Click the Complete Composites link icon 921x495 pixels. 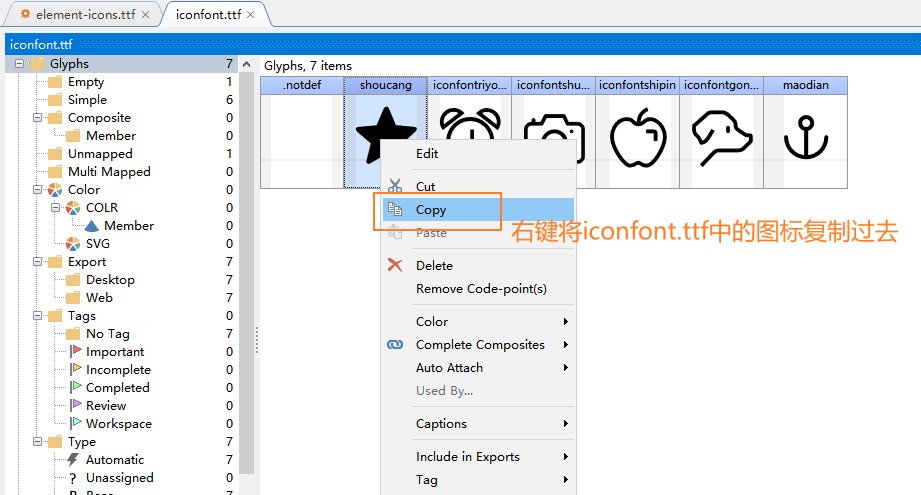click(x=395, y=345)
